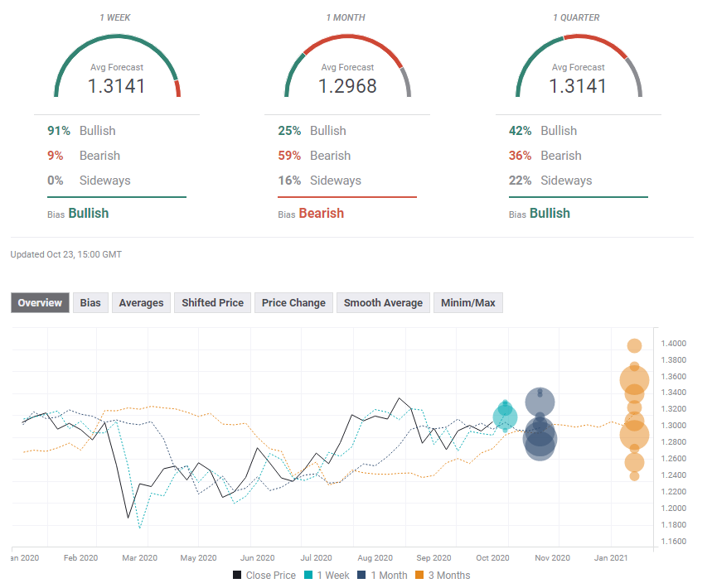This screenshot has height=588, width=712.
Task: Click the Mar 2020 x-axis label
Action: point(139,557)
